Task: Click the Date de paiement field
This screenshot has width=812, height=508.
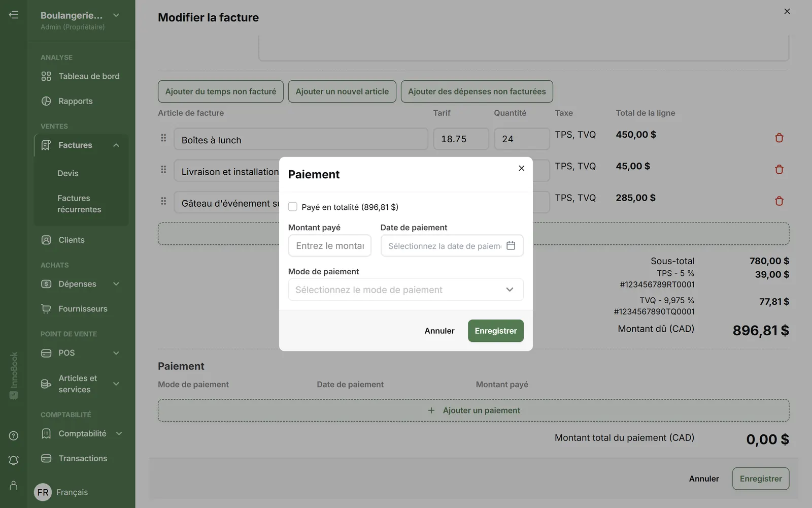Action: point(452,245)
